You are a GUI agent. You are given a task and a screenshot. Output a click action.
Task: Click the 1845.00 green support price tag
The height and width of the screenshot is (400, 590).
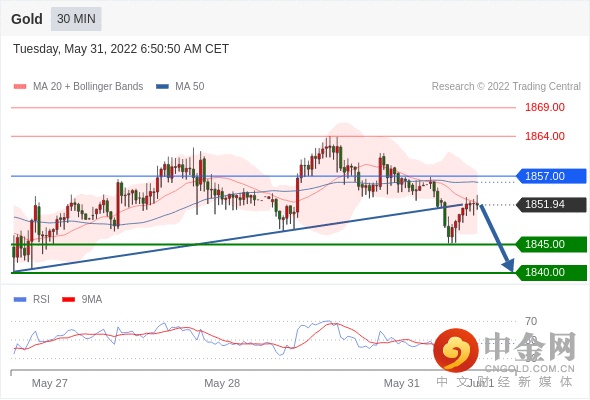coord(551,245)
